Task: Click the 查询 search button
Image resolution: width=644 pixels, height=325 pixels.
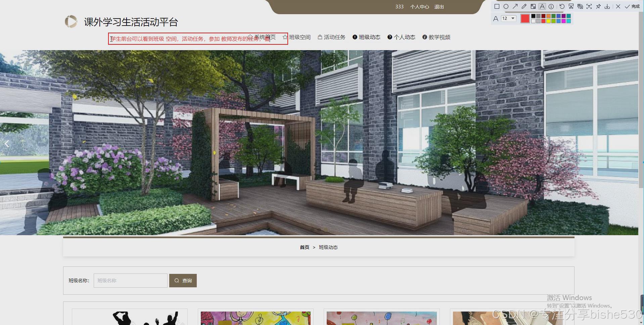Action: [183, 280]
